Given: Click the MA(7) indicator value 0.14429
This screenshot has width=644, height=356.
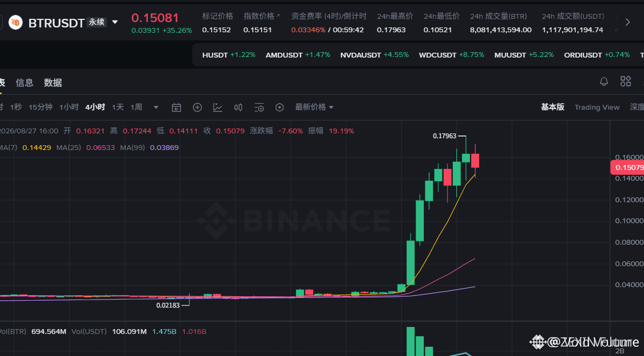Looking at the screenshot, I should point(37,147).
